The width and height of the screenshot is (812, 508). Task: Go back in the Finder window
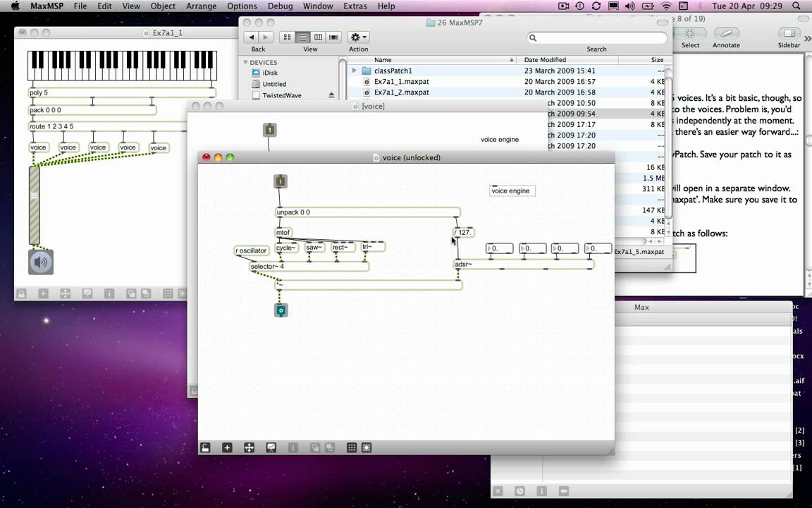[x=251, y=37]
